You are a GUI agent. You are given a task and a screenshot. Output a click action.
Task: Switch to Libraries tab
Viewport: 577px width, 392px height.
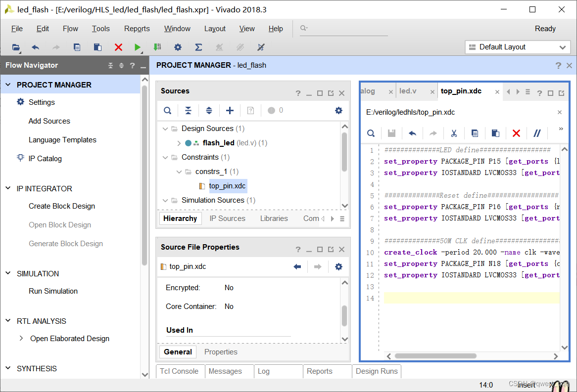click(274, 218)
